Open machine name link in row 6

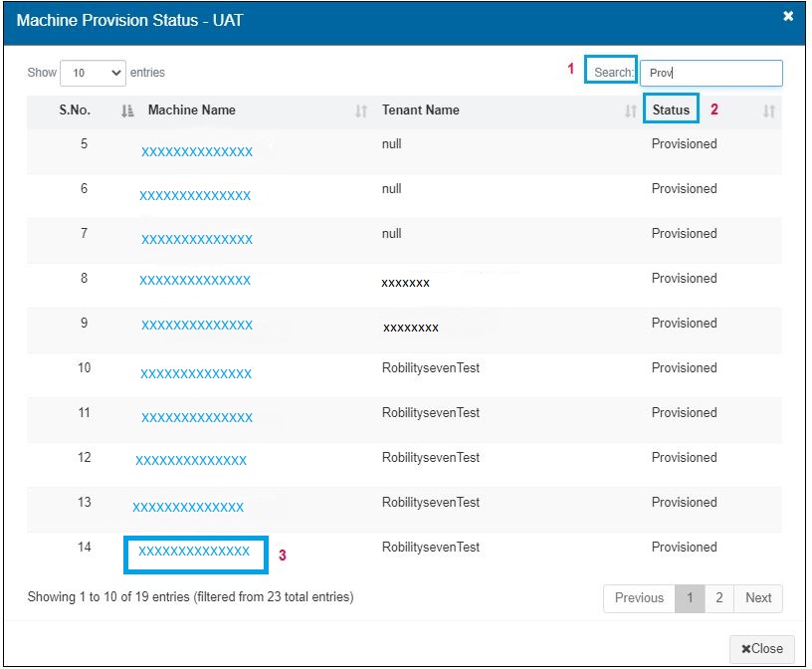tap(195, 196)
